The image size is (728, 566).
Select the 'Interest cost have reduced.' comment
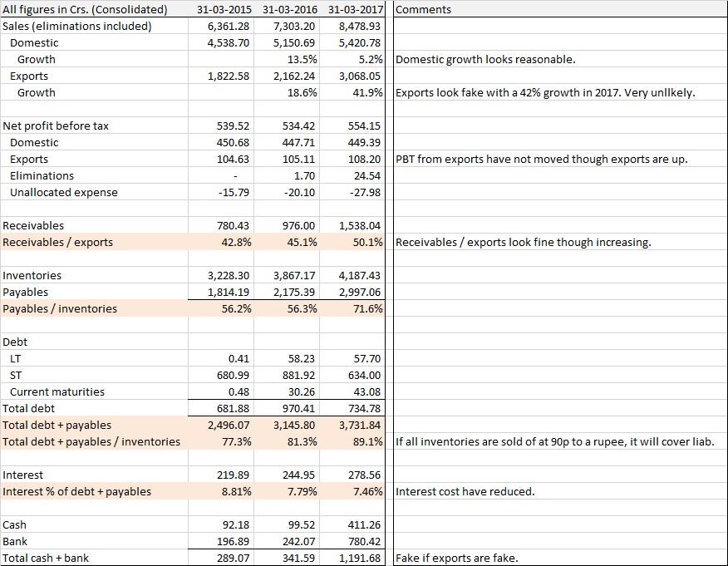click(x=465, y=491)
